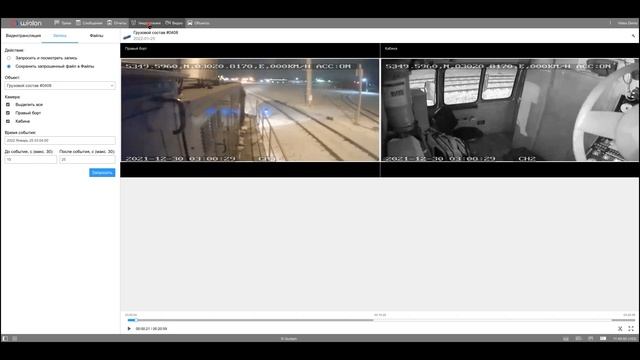Toggle the 'Правый борт' camera checkbox
640x360 pixels.
[x=8, y=113]
